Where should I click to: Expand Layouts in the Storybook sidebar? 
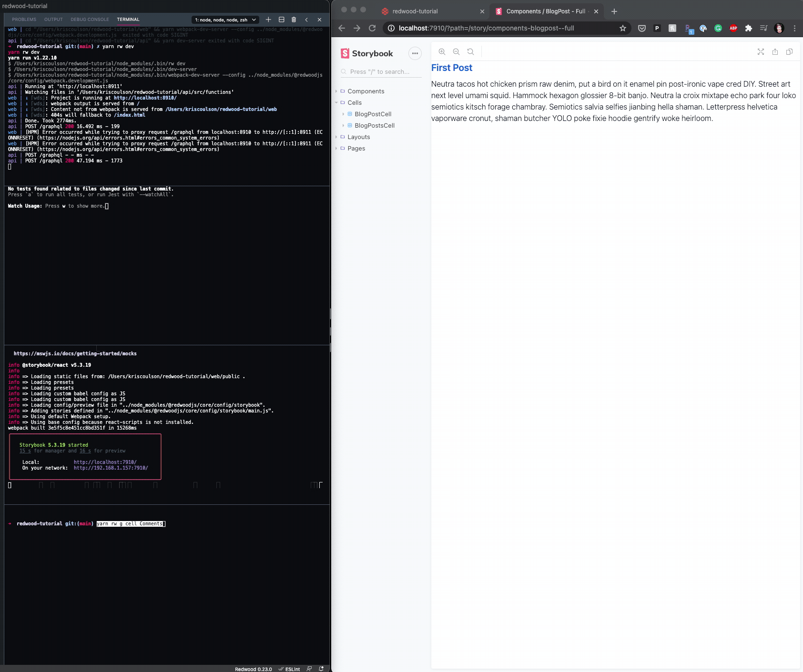pos(336,137)
